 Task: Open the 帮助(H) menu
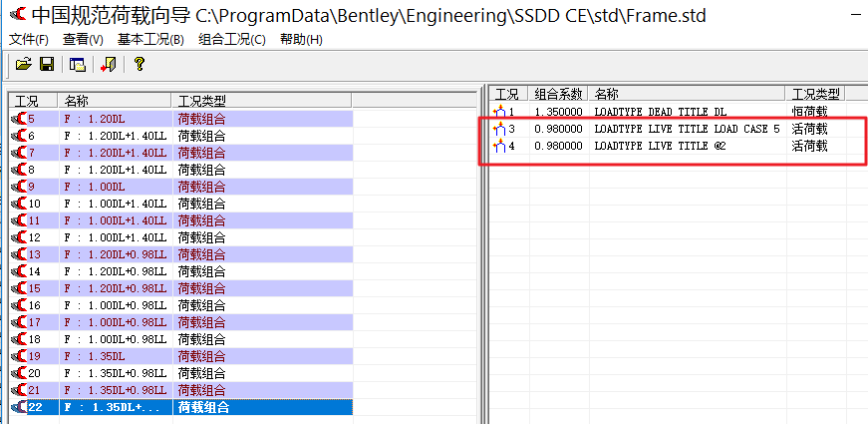pyautogui.click(x=301, y=39)
